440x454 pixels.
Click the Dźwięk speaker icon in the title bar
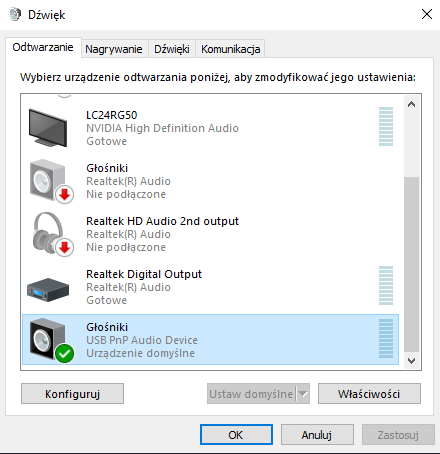coord(15,15)
